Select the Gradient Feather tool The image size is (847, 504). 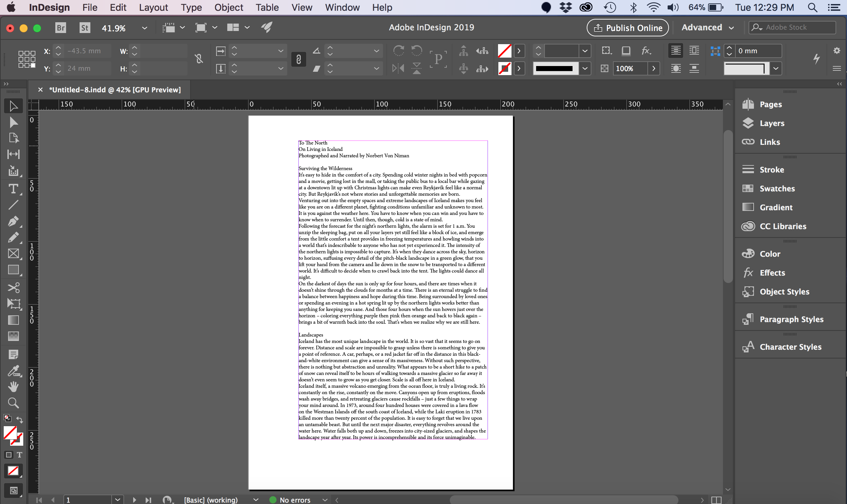click(x=13, y=336)
